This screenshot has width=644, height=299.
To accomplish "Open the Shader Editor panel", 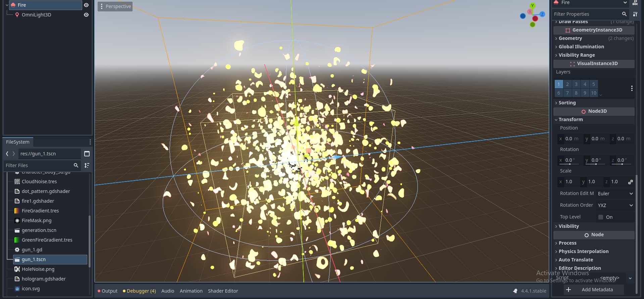I will (223, 291).
